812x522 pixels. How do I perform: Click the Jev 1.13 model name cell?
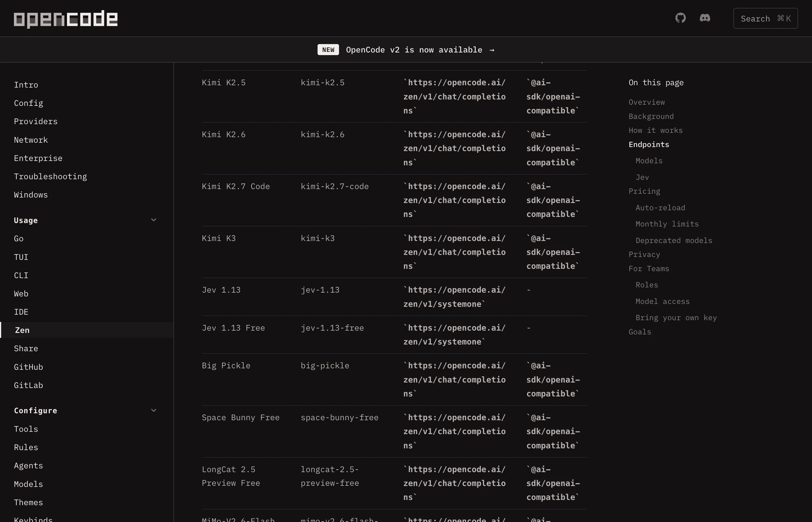(x=221, y=290)
